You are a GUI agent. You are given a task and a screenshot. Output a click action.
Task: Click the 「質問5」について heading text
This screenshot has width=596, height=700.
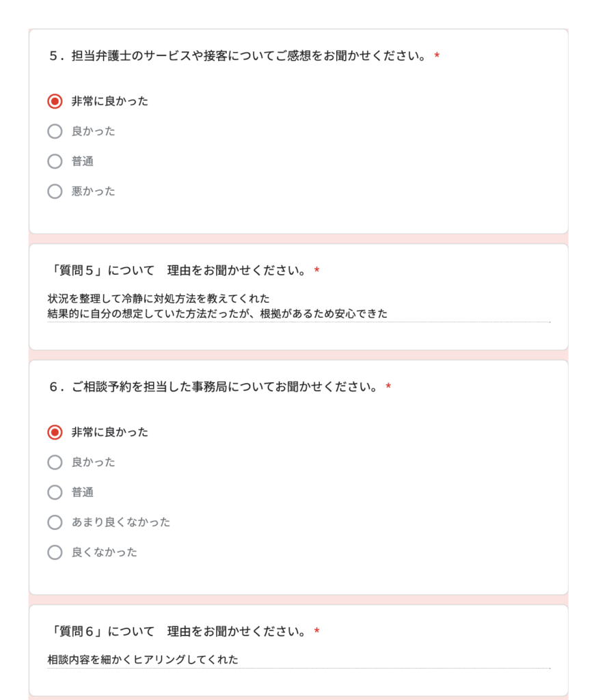pyautogui.click(x=178, y=271)
